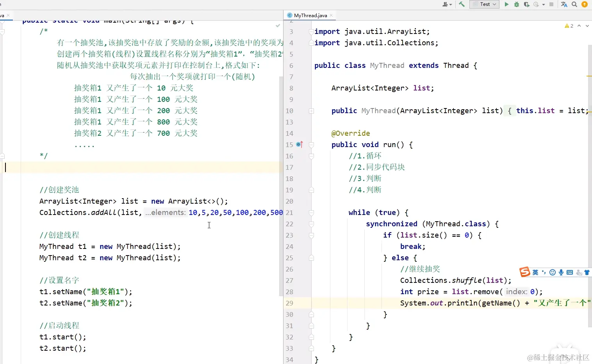Click the '...elements:' parameter hint
Screen dimensions: 592x364
166,213
